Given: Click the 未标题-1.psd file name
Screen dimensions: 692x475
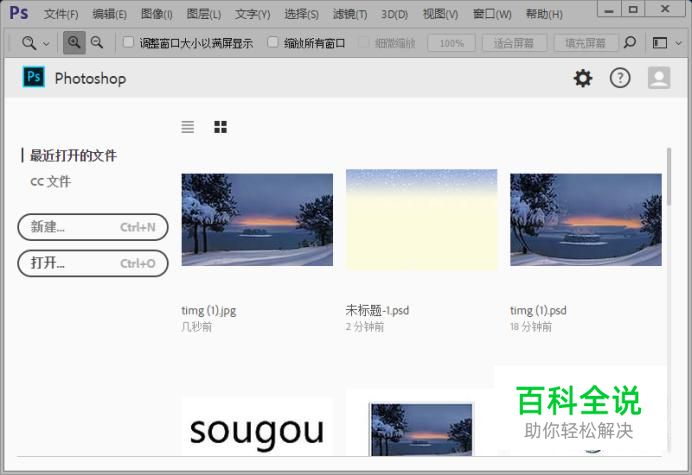Looking at the screenshot, I should point(377,310).
